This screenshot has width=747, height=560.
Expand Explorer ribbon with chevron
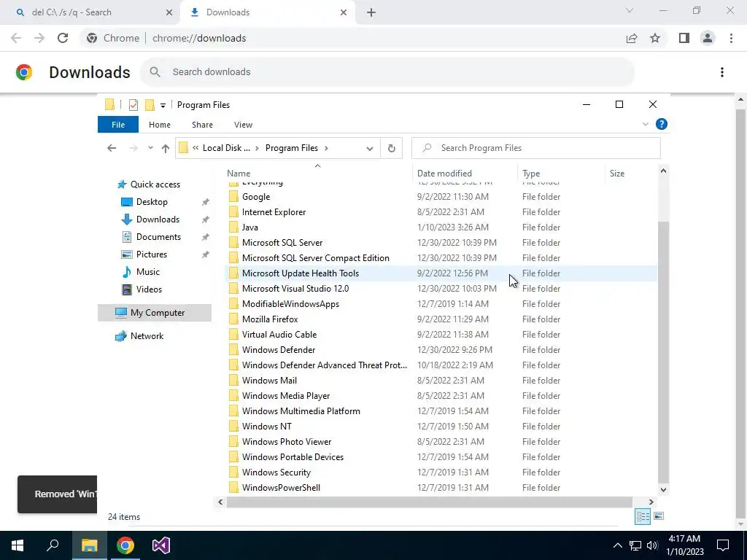click(645, 124)
